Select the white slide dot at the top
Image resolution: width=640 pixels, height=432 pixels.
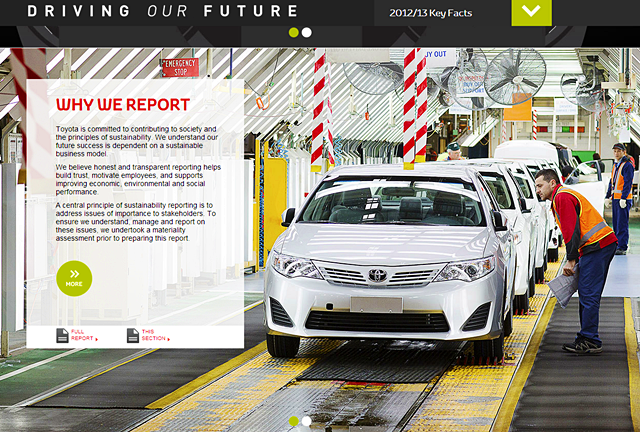pos(307,32)
